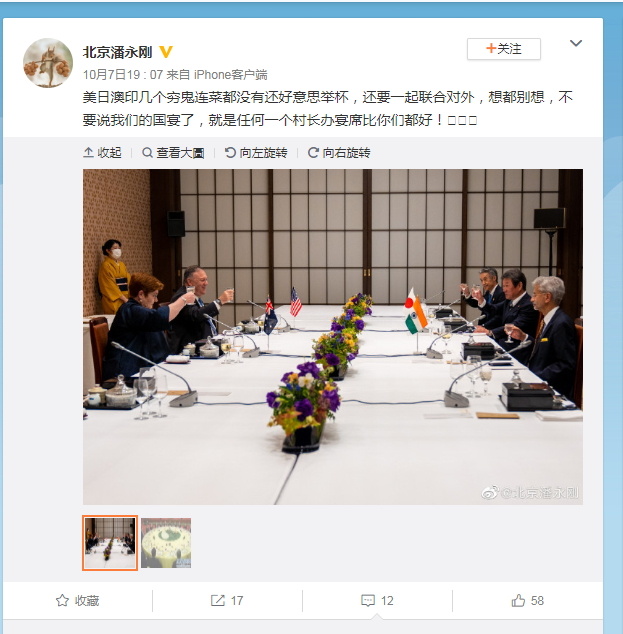Open 北京潘永刚 profile avatar

tap(48, 63)
